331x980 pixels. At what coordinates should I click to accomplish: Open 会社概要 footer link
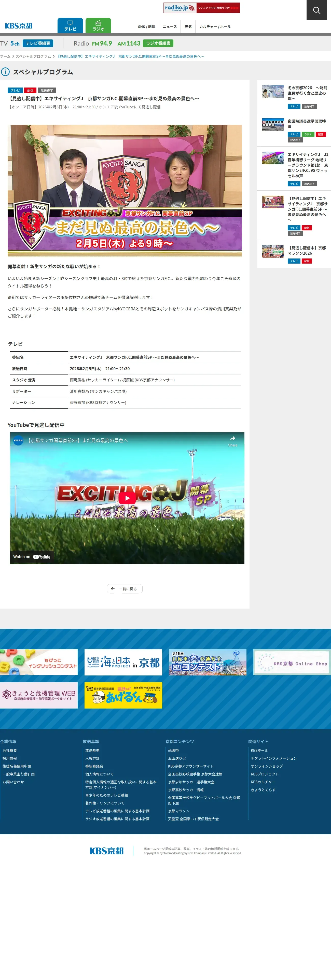9,751
